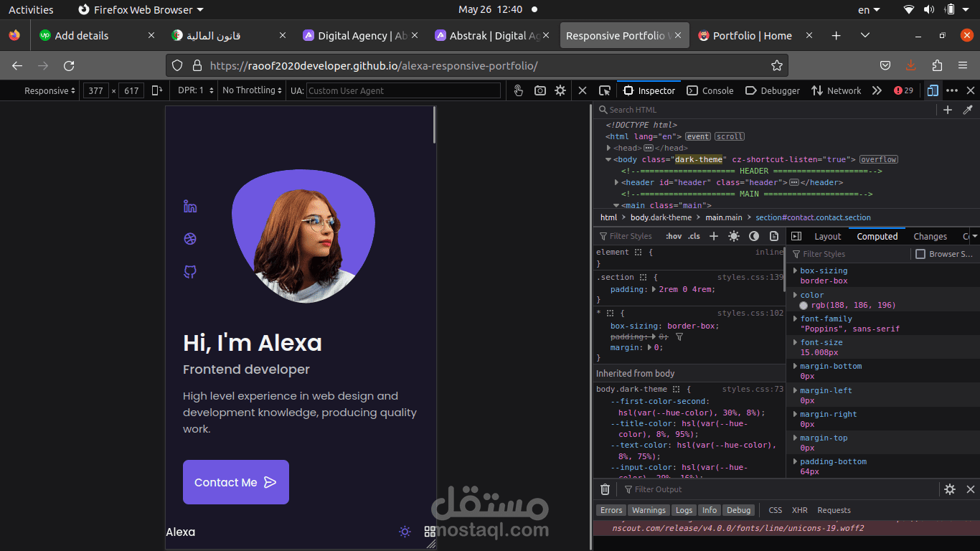Expand the header node in the HTML tree
Screen dimensions: 980x551
(x=616, y=182)
